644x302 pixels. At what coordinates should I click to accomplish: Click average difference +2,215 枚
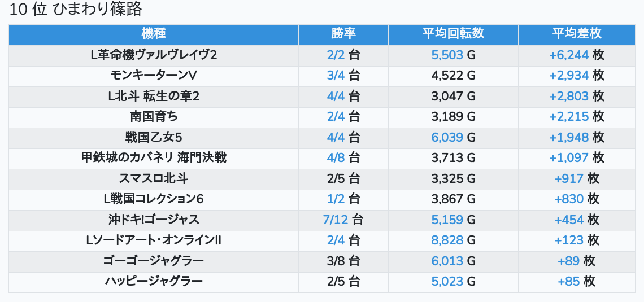[577, 117]
